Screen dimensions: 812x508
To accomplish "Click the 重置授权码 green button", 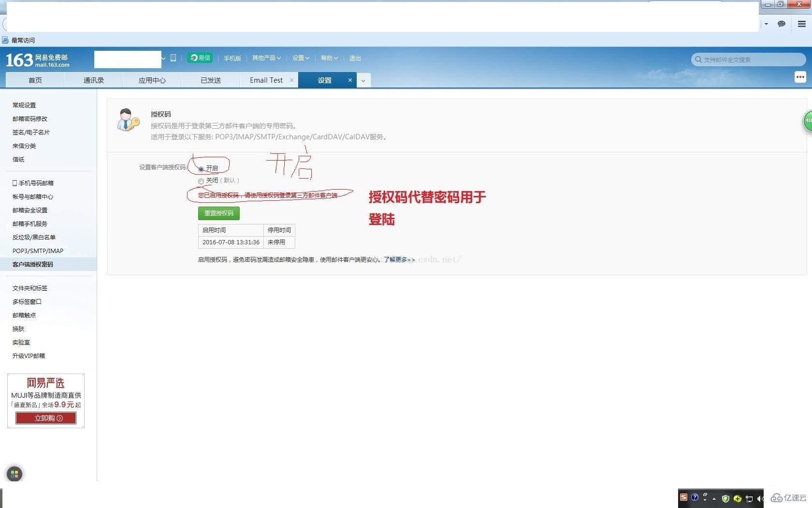I will click(219, 213).
